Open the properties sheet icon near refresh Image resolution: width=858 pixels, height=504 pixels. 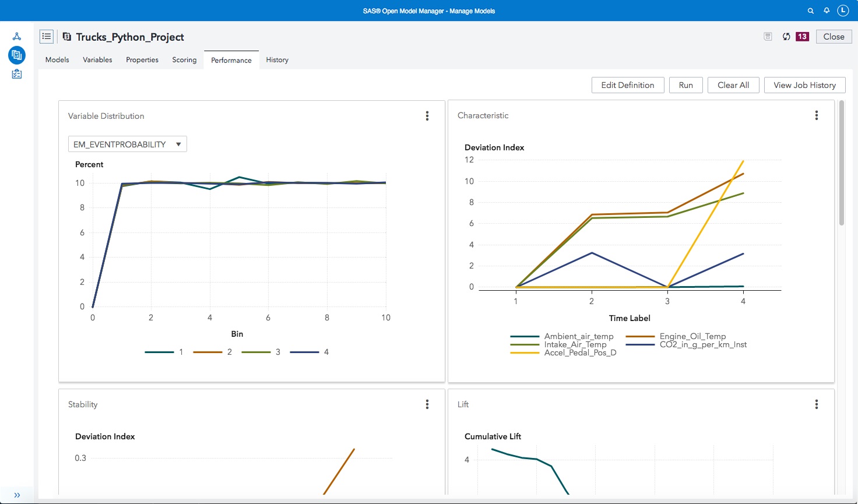768,37
